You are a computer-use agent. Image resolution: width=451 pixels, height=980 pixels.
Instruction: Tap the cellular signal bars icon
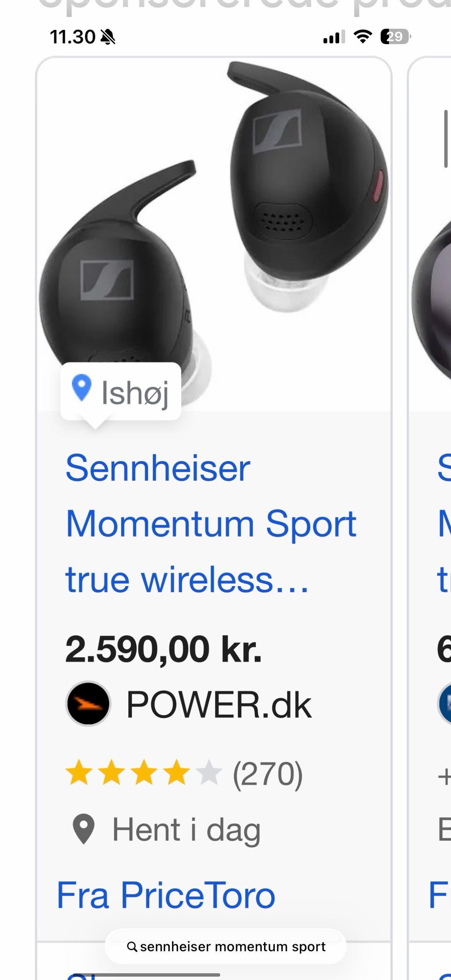[334, 36]
